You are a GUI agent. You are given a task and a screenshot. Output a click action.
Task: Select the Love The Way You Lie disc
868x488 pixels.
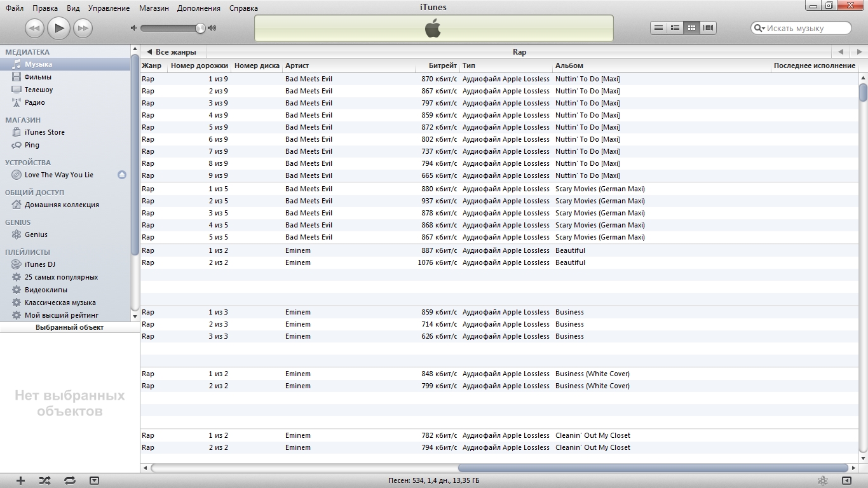[x=58, y=175]
